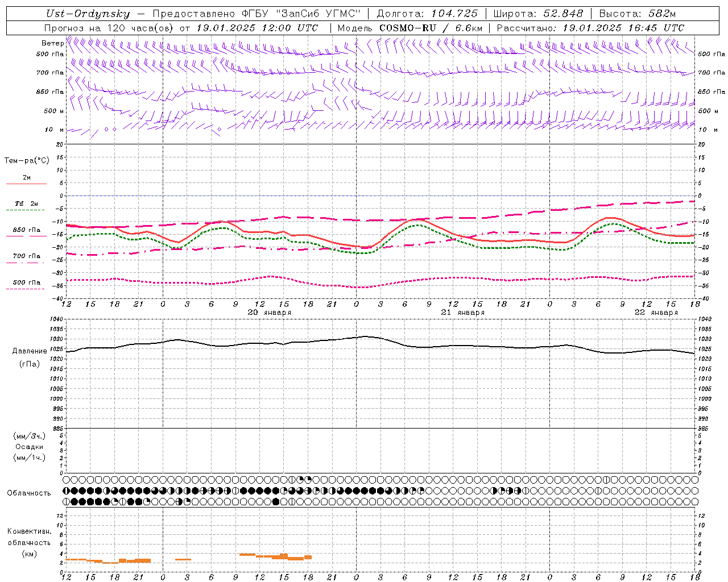Click the 500 гПа temperature legend entry
The width and height of the screenshot is (728, 582).
[27, 282]
